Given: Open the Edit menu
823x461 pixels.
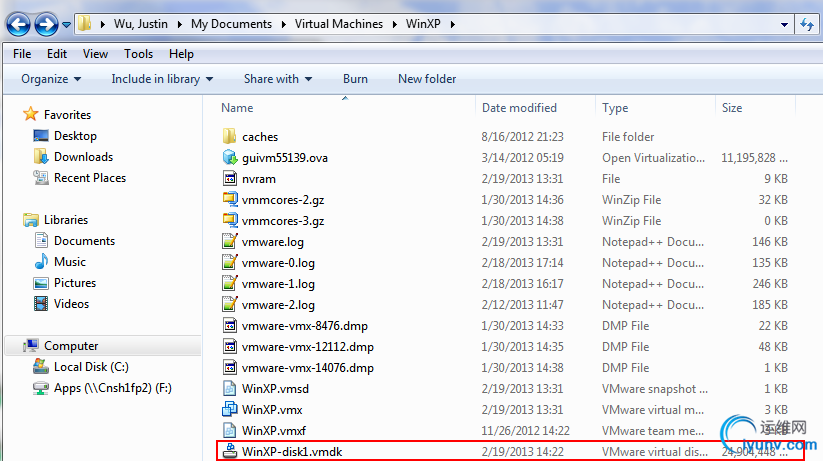Looking at the screenshot, I should (x=57, y=54).
